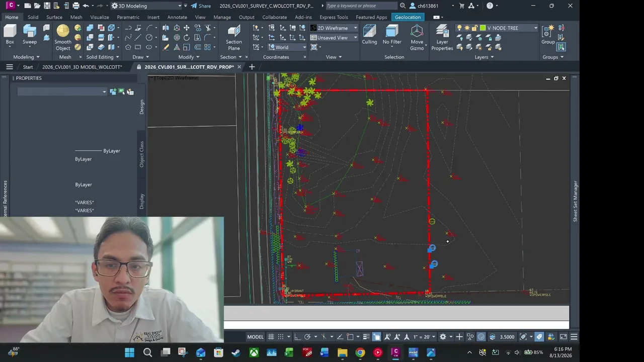Viewport: 644px width, 362px height.
Task: Click the Save icon in quick access toolbar
Action: tap(47, 6)
